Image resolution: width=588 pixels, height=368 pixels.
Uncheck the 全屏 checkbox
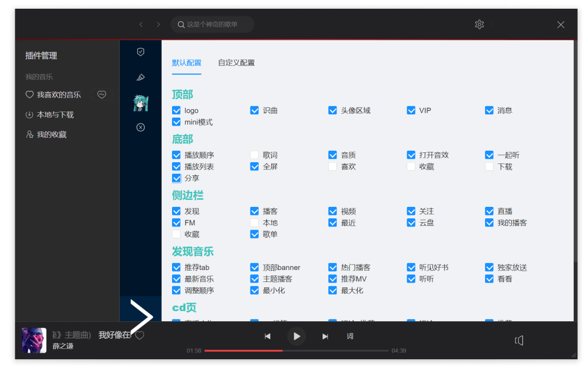(254, 167)
